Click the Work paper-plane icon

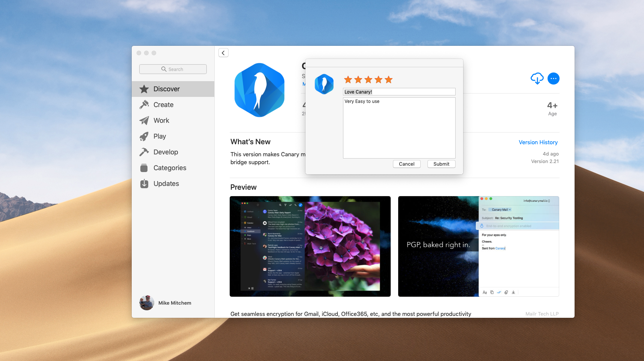144,121
